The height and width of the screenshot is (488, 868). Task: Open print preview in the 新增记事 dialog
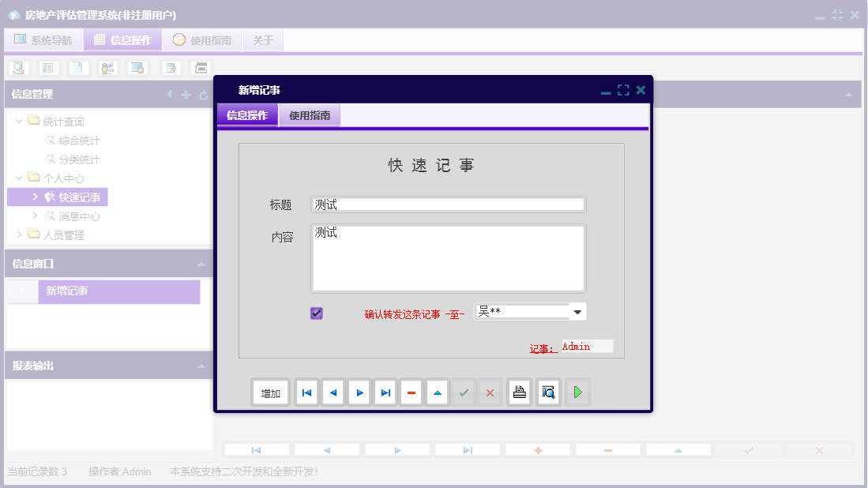[547, 392]
